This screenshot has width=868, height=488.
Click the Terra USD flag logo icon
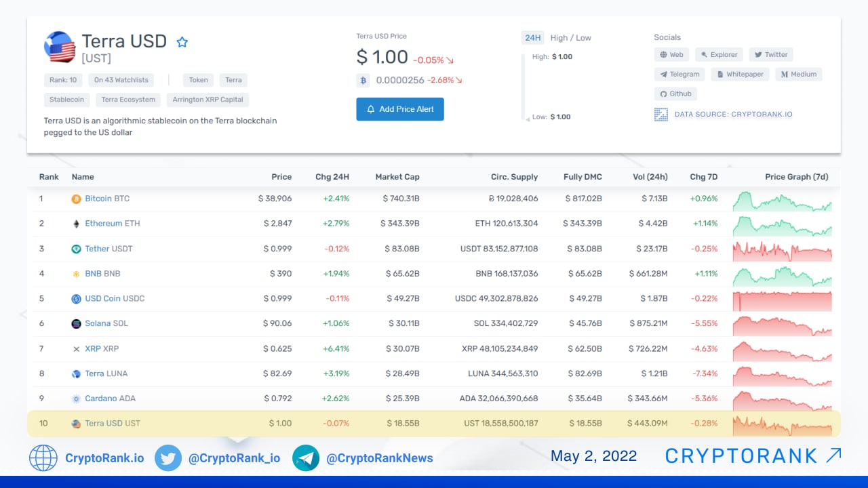(x=59, y=47)
